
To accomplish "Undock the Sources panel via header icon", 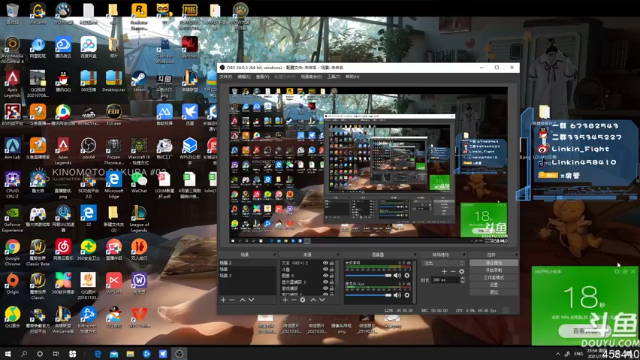I will (x=338, y=254).
